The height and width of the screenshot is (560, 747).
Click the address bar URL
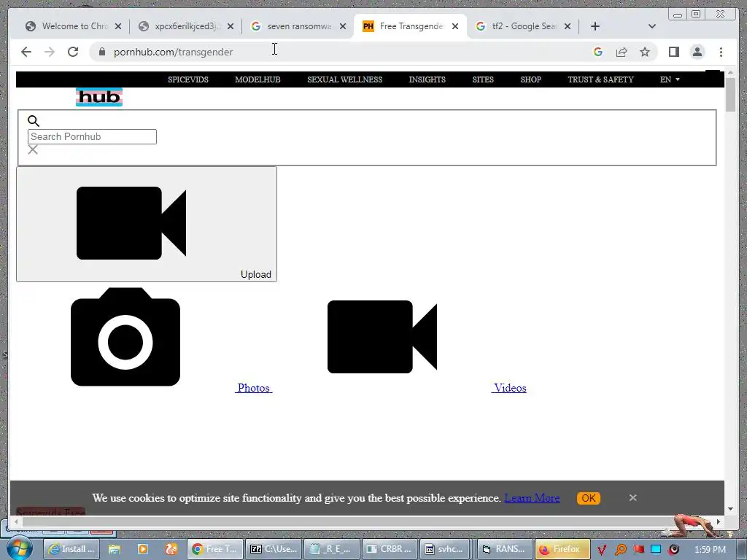[x=173, y=52]
